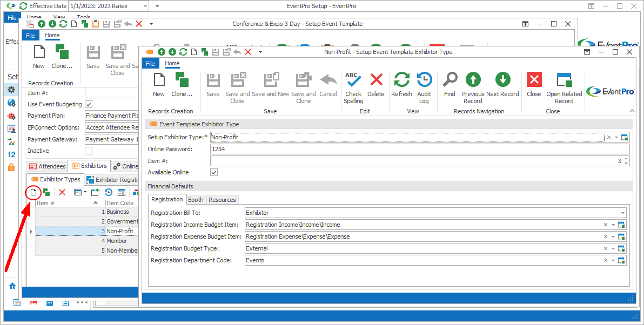Click new record icon in Exhibitor Types grid toolbar
The image size is (644, 325).
click(33, 192)
